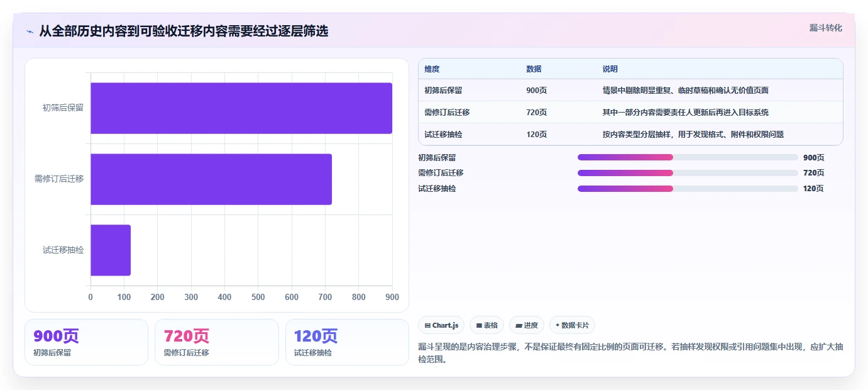Click the 500 tick on chart x-axis
Image resolution: width=868 pixels, height=390 pixels.
[258, 297]
